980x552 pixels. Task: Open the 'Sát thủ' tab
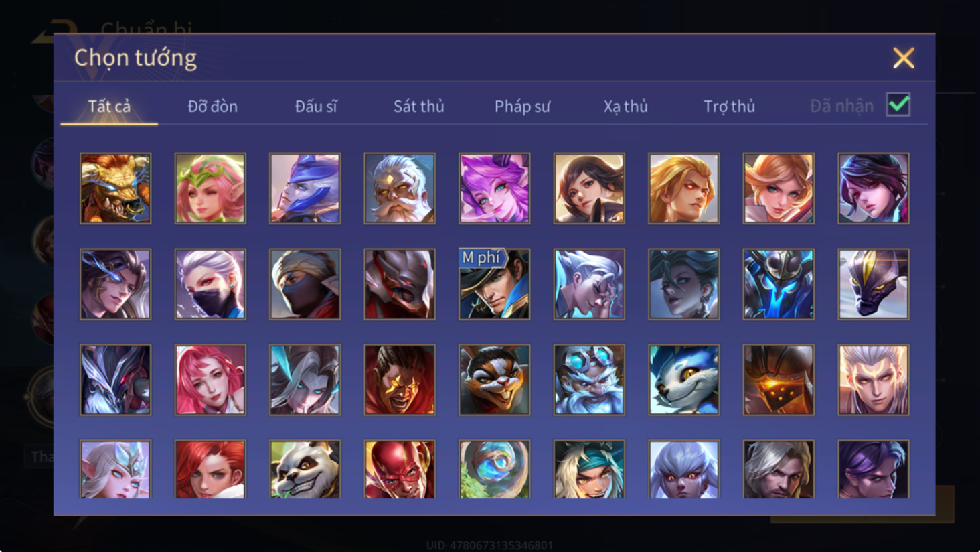pos(418,106)
